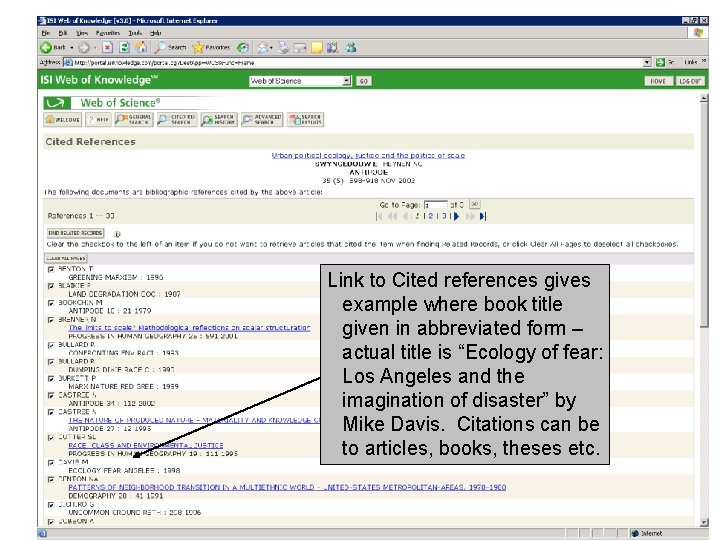
Task: Click the red X Stop loading icon
Action: pos(107,47)
